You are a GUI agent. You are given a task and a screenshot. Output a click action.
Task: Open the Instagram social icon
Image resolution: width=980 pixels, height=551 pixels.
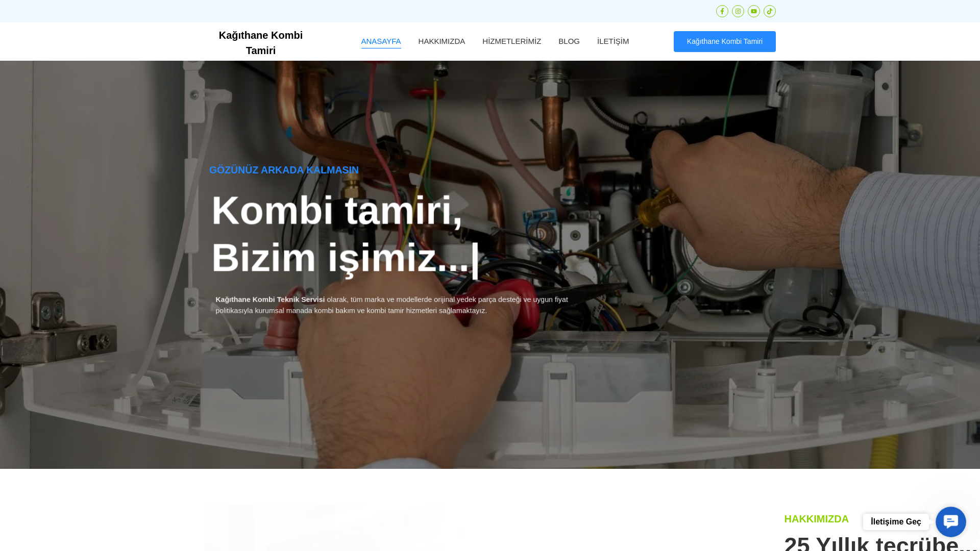[738, 11]
